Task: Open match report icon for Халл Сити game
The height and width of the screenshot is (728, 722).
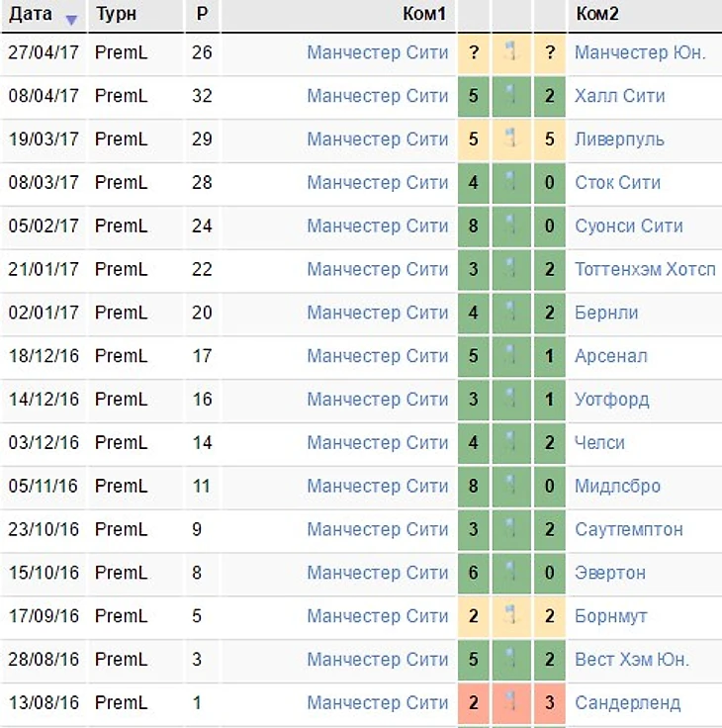Action: coord(511,96)
